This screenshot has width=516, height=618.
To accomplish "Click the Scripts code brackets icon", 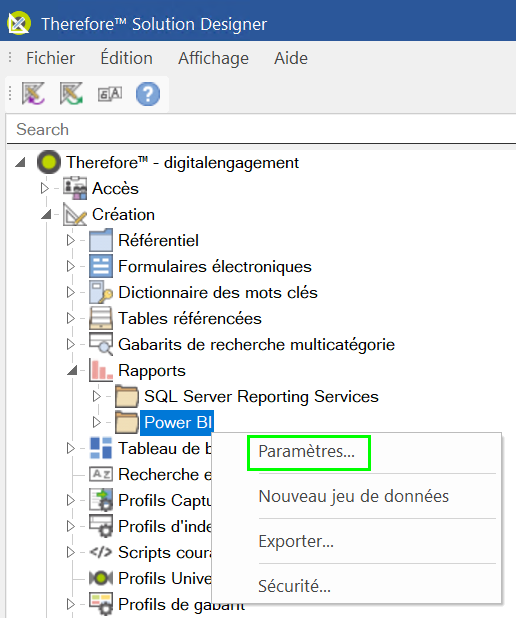I will click(101, 552).
